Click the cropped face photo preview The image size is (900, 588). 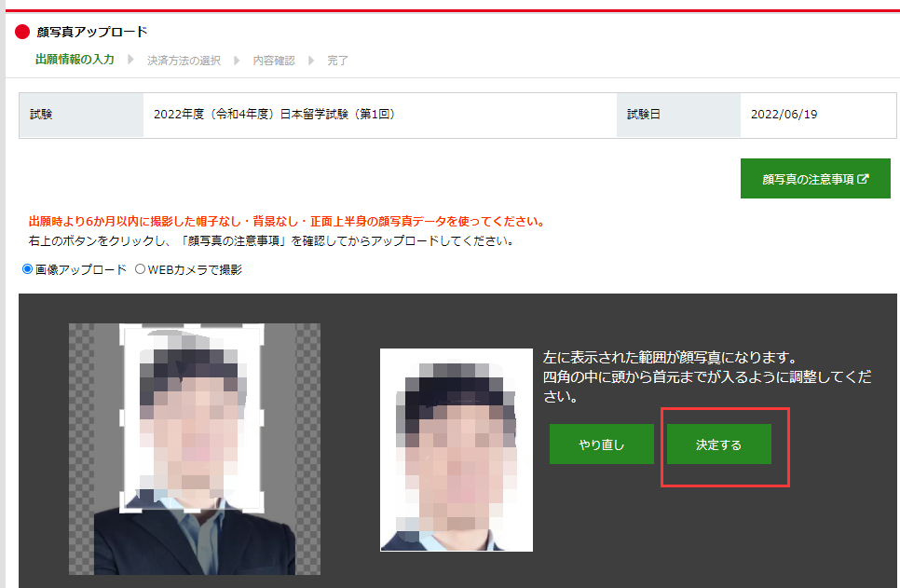457,449
